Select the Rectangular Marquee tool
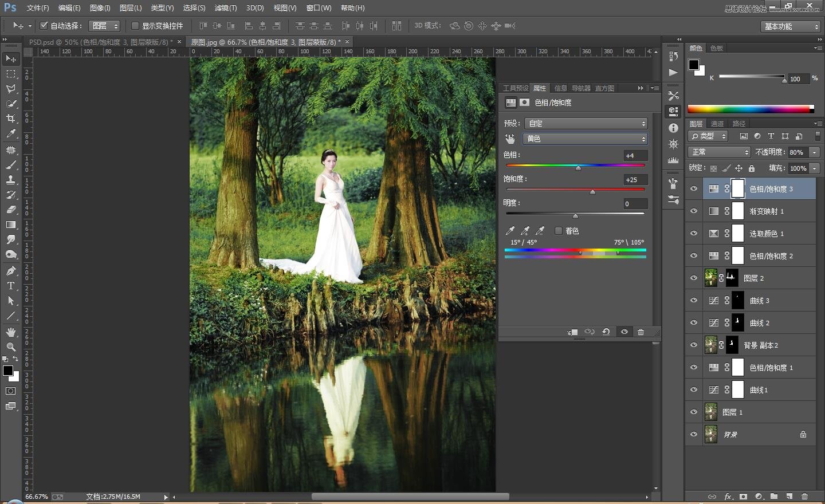The image size is (825, 504). tap(11, 74)
